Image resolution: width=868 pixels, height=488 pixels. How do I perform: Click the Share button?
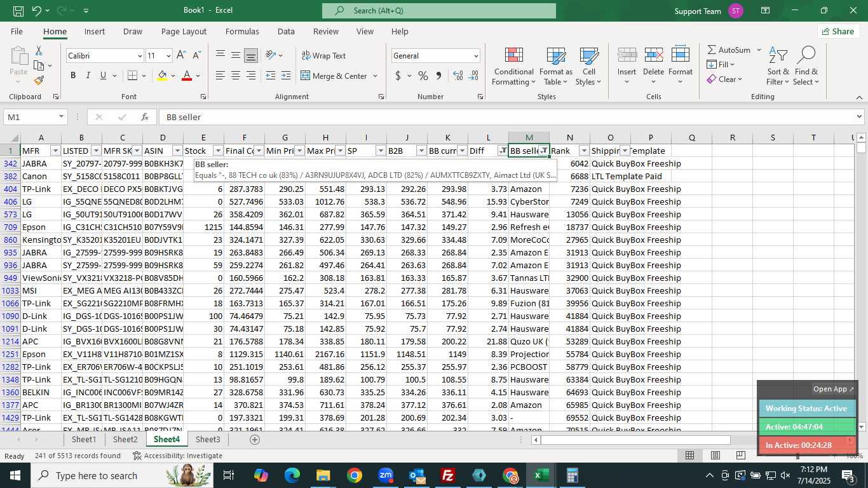pos(838,31)
